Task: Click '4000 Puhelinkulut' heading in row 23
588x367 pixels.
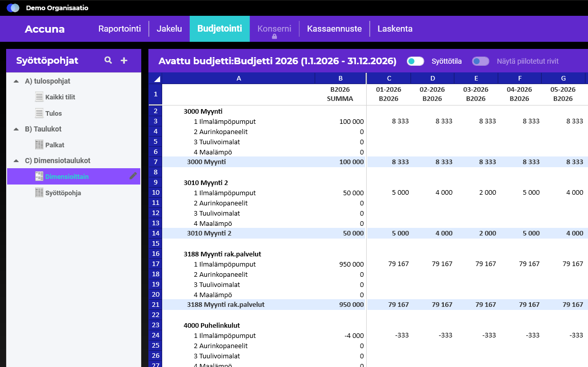Action: (212, 325)
